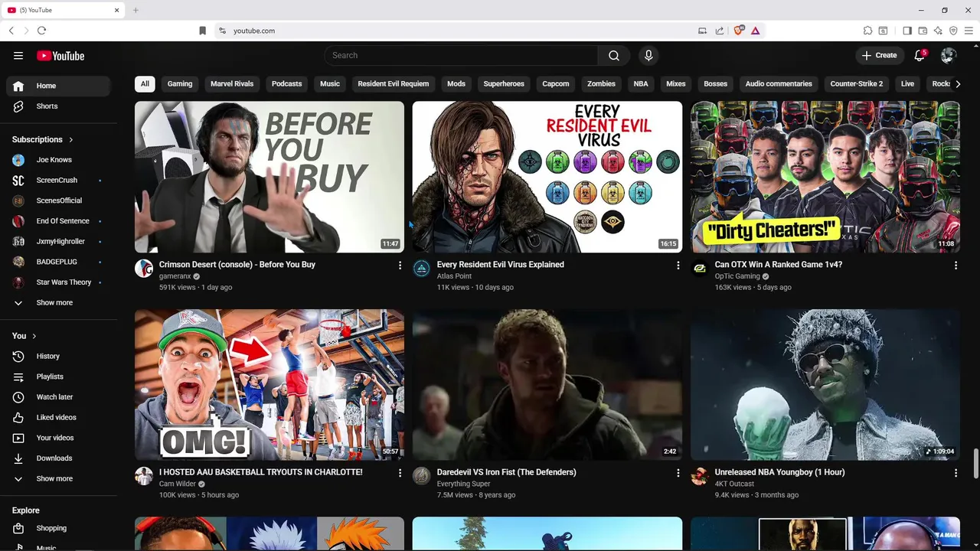This screenshot has height=551, width=980.
Task: Open the Cam Wilder channel avatar
Action: 144,476
